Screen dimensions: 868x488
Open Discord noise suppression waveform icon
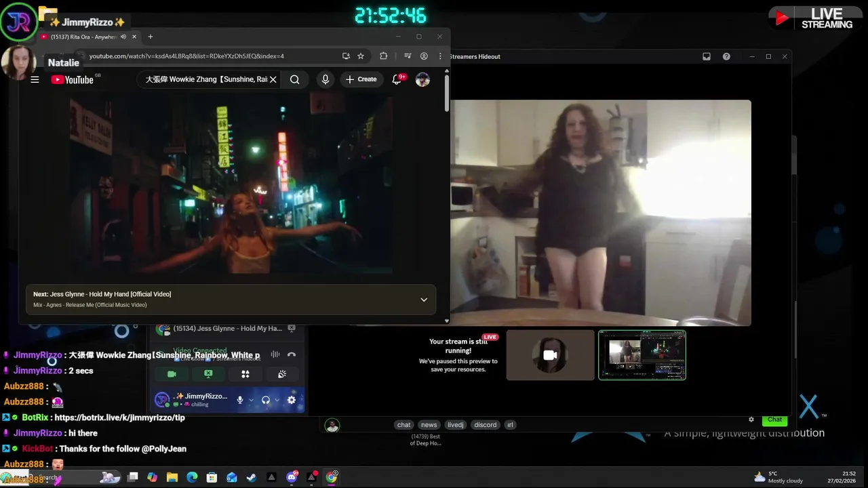pyautogui.click(x=275, y=354)
